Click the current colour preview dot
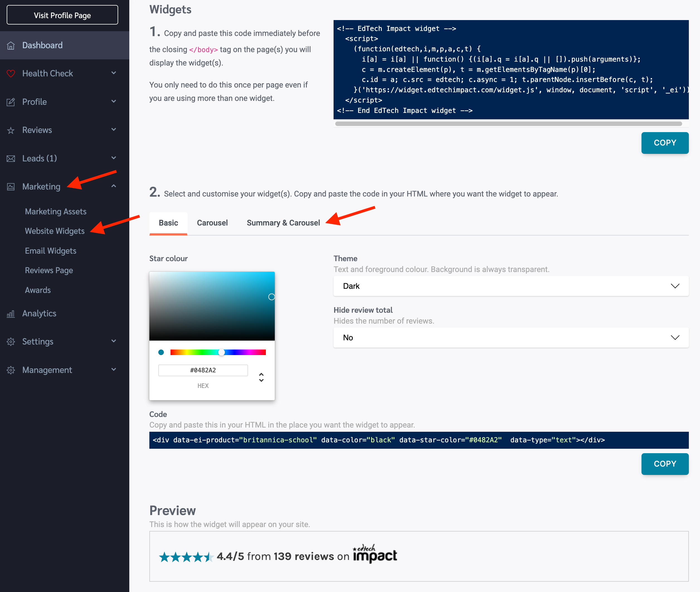The width and height of the screenshot is (700, 592). click(161, 352)
